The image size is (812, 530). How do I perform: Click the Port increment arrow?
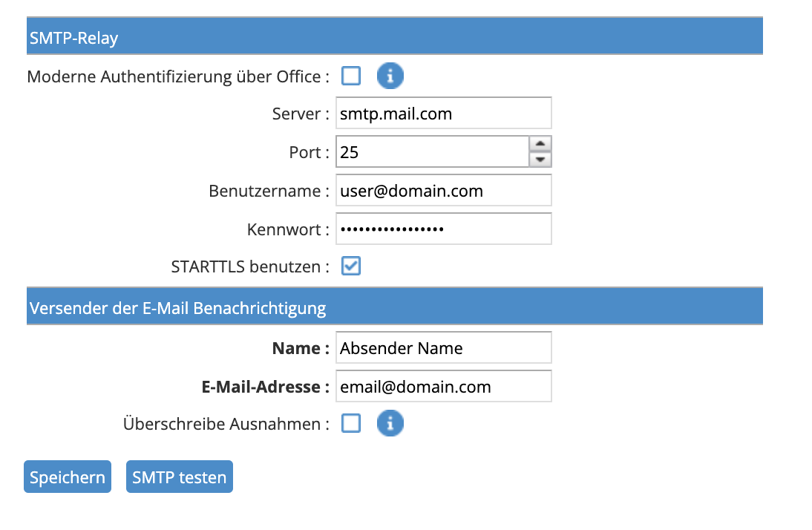click(x=540, y=144)
